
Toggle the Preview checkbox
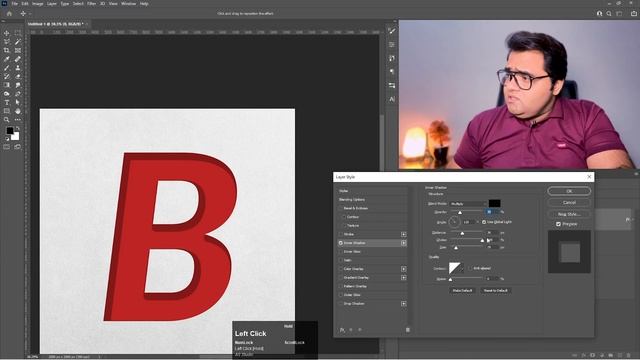(558, 224)
